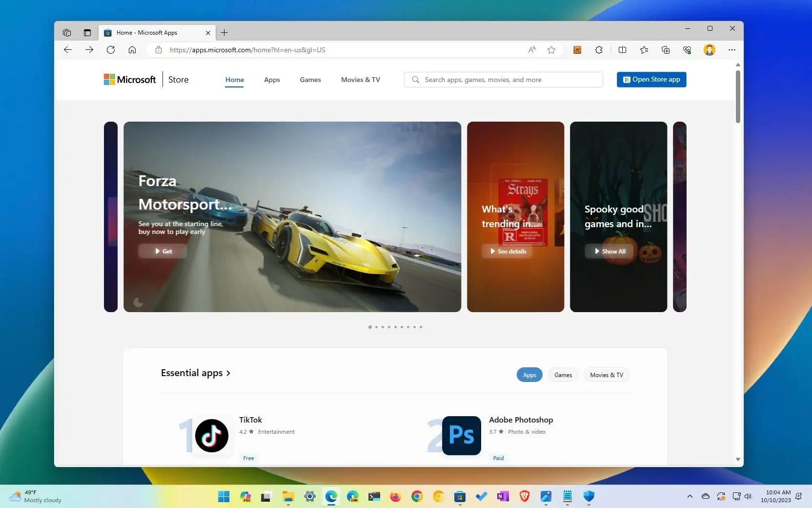Viewport: 812px width, 508px height.
Task: Switch filter to Games pill
Action: point(563,375)
